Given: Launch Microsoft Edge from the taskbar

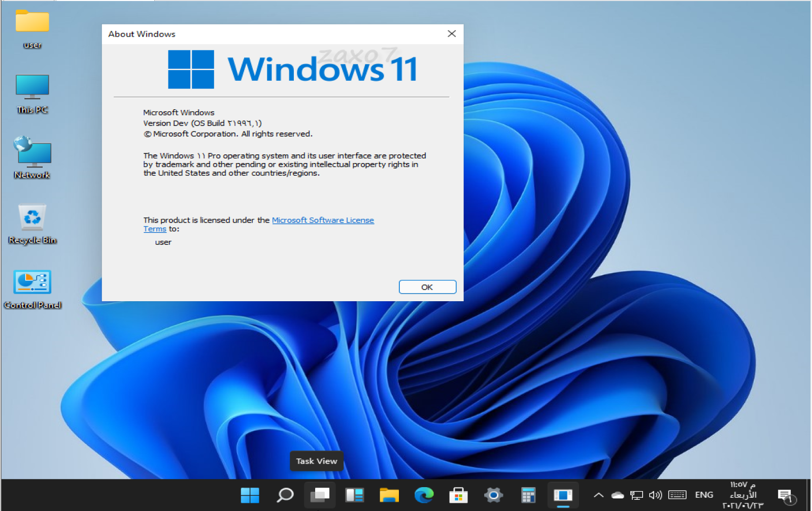Looking at the screenshot, I should click(x=424, y=495).
